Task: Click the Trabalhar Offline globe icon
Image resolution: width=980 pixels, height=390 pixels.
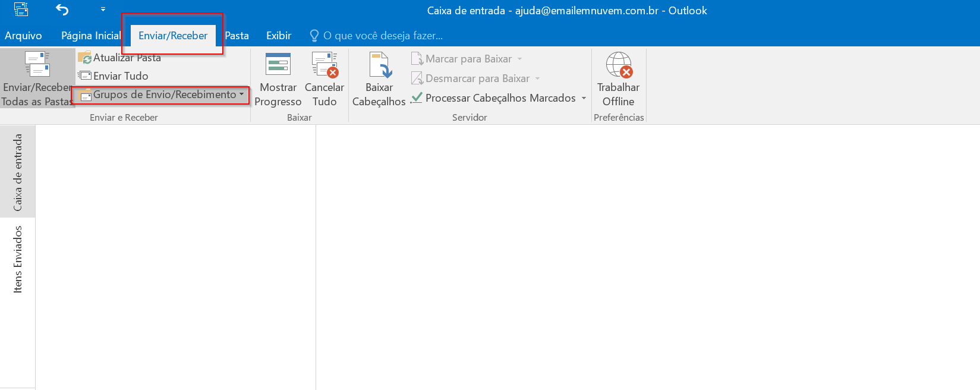Action: (x=619, y=65)
